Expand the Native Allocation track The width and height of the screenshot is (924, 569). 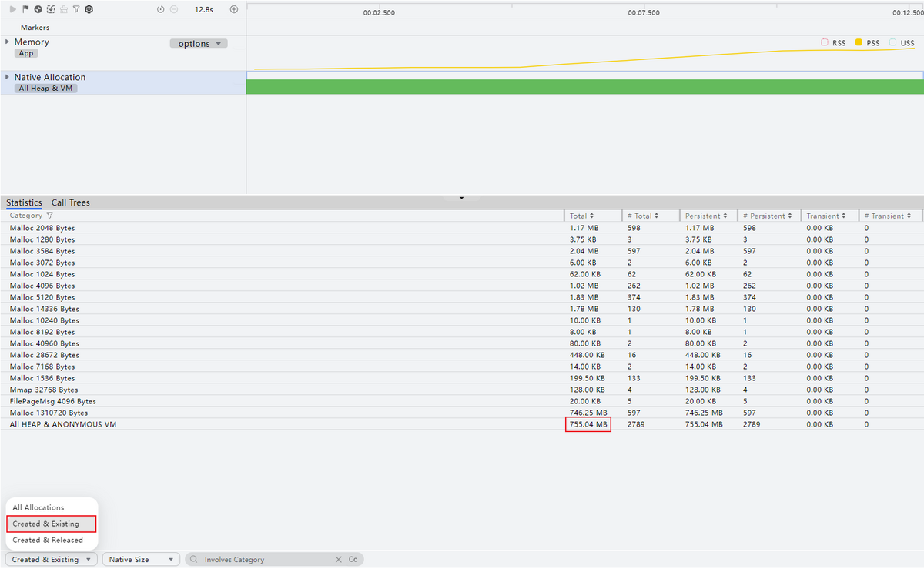click(7, 77)
